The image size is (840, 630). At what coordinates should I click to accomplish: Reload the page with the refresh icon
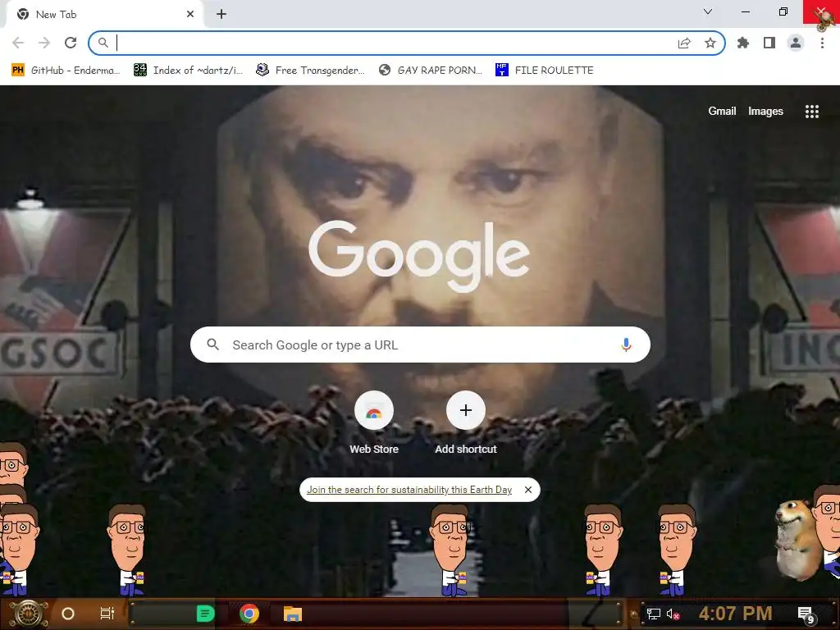[71, 43]
